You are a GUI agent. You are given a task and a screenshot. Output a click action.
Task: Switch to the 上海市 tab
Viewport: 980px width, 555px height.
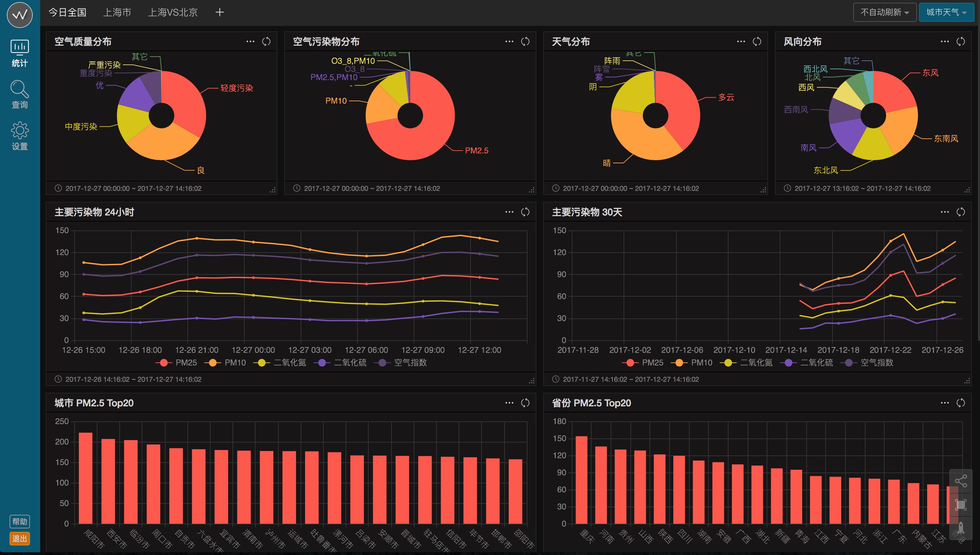pos(117,12)
